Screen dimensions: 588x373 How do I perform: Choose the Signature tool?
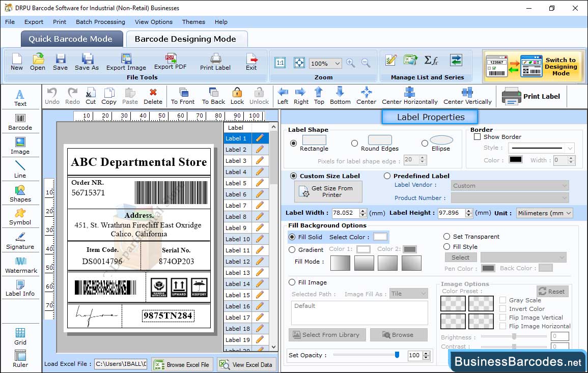click(x=20, y=241)
